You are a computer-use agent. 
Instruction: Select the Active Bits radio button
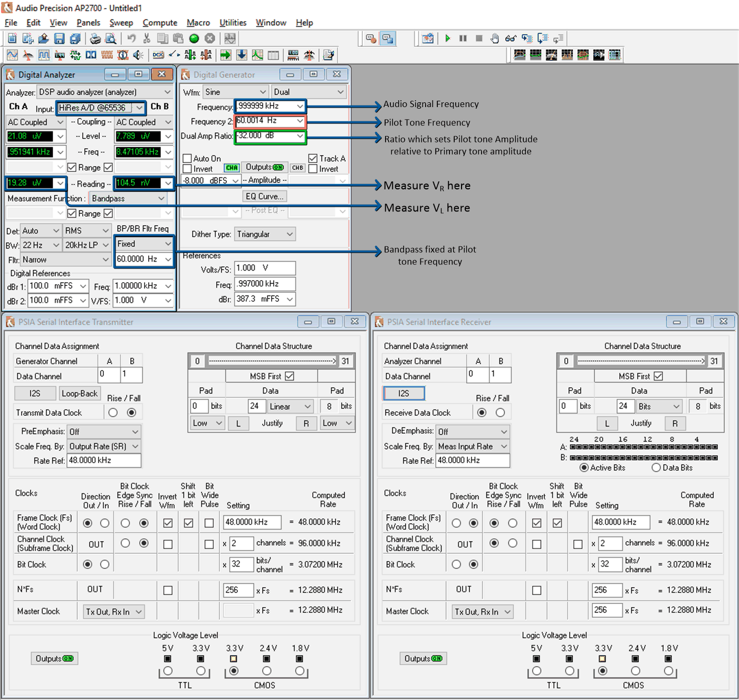[x=584, y=467]
